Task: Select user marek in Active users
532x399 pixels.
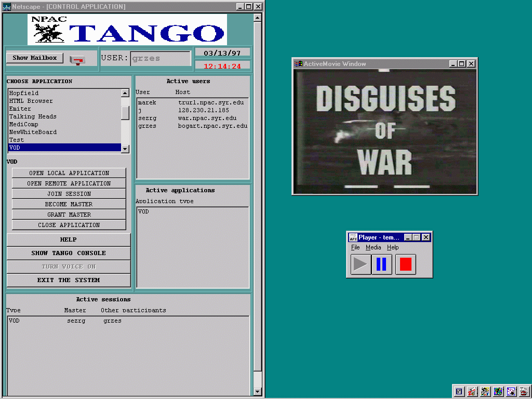Action: coord(147,102)
